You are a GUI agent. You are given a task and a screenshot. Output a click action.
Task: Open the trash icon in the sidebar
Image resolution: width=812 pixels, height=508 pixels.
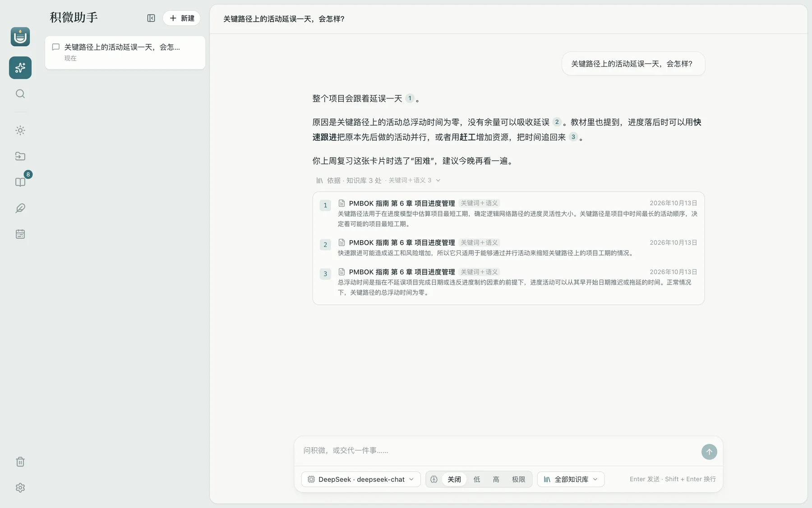pos(20,462)
